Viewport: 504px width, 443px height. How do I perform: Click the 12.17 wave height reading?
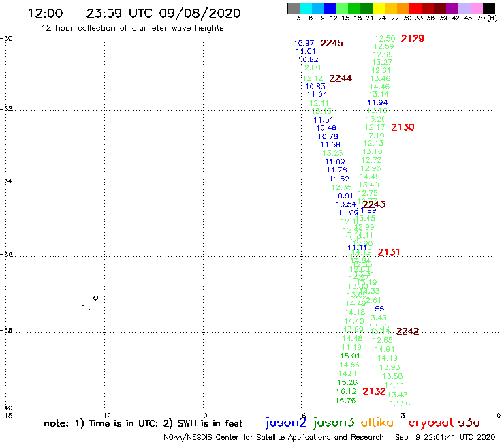[375, 127]
